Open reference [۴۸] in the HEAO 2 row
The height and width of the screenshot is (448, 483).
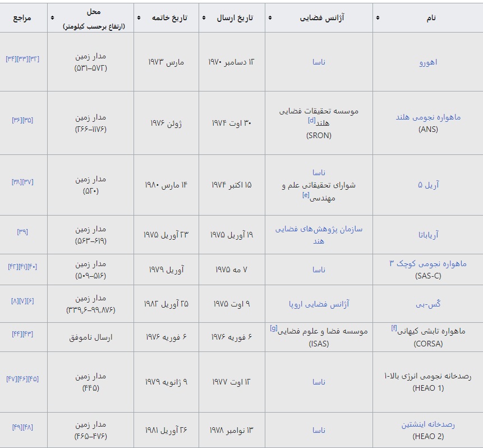tap(28, 427)
